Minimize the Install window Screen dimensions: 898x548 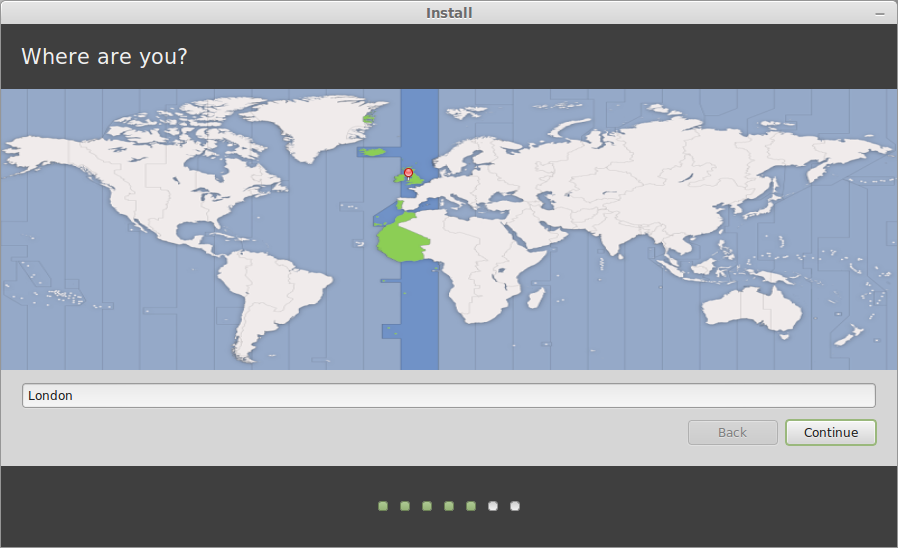pyautogui.click(x=880, y=13)
